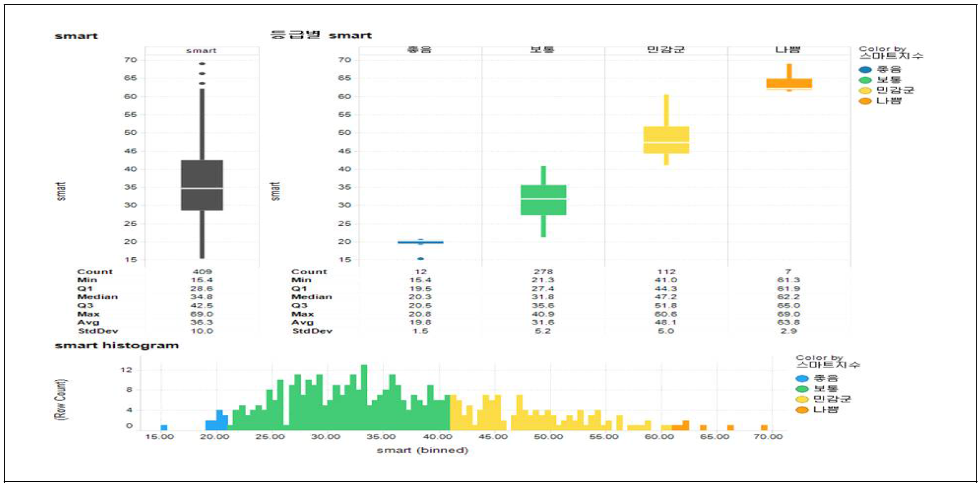Click the Q3 value 51.8 under 민감군
Screen dimensions: 980x483
point(666,305)
